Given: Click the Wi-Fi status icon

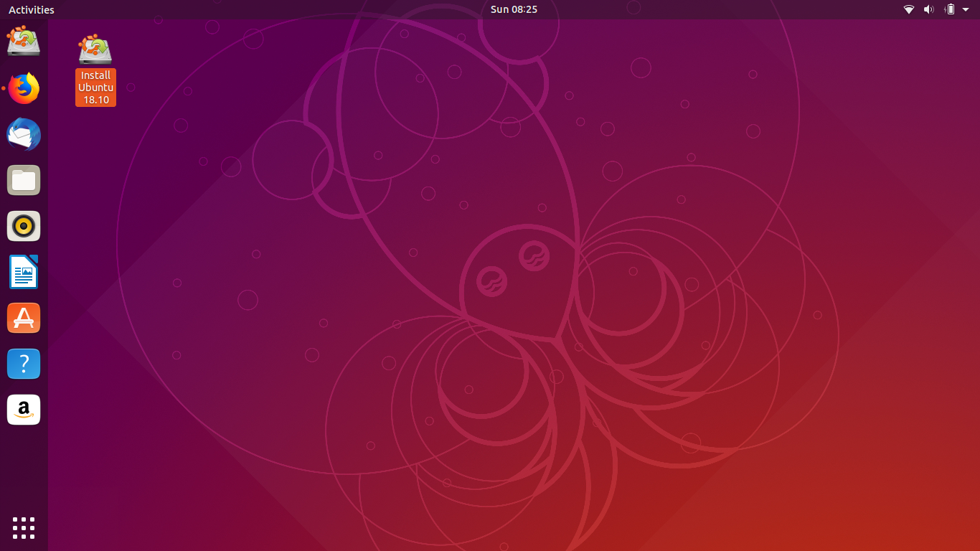Looking at the screenshot, I should (908, 9).
